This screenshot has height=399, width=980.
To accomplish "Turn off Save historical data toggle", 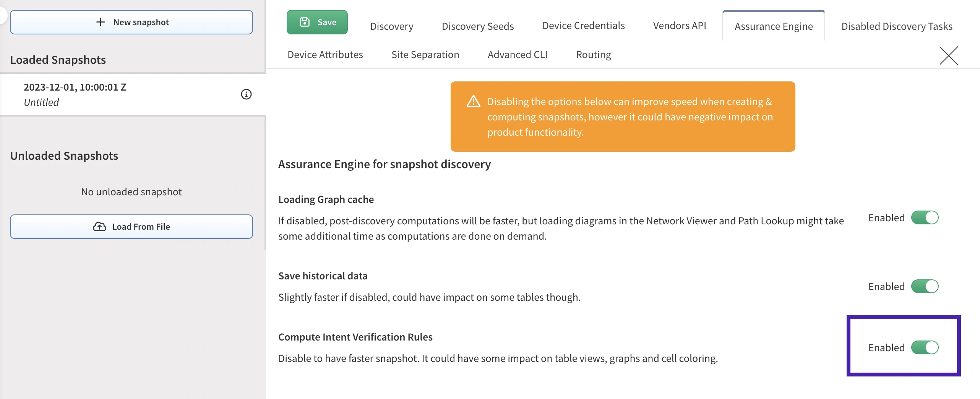I will (924, 287).
